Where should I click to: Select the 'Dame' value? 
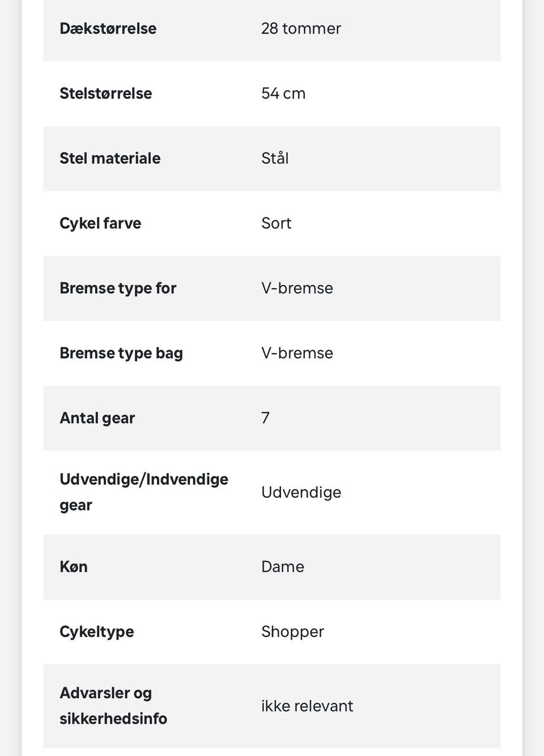(x=282, y=567)
